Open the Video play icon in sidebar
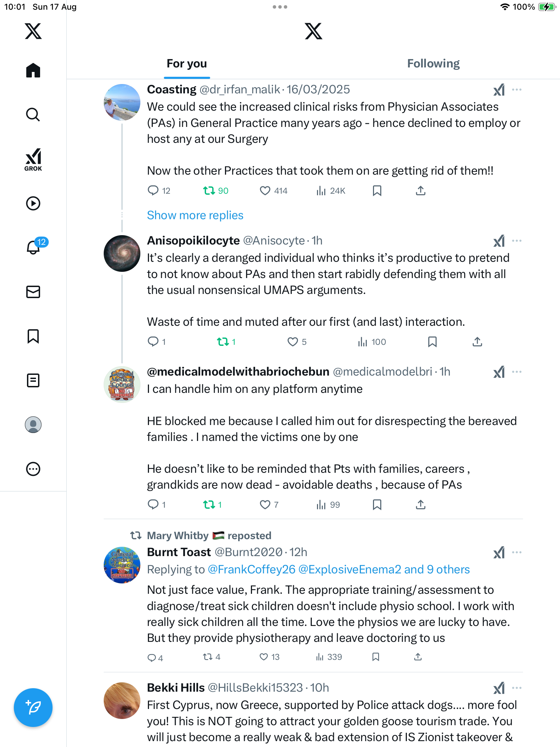560x747 pixels. pos(33,203)
